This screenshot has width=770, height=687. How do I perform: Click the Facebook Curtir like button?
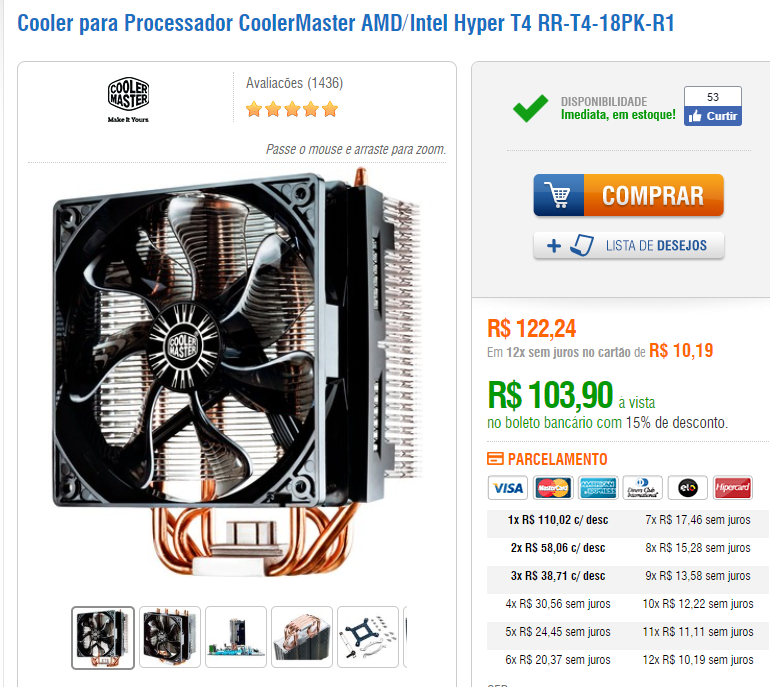coord(713,116)
